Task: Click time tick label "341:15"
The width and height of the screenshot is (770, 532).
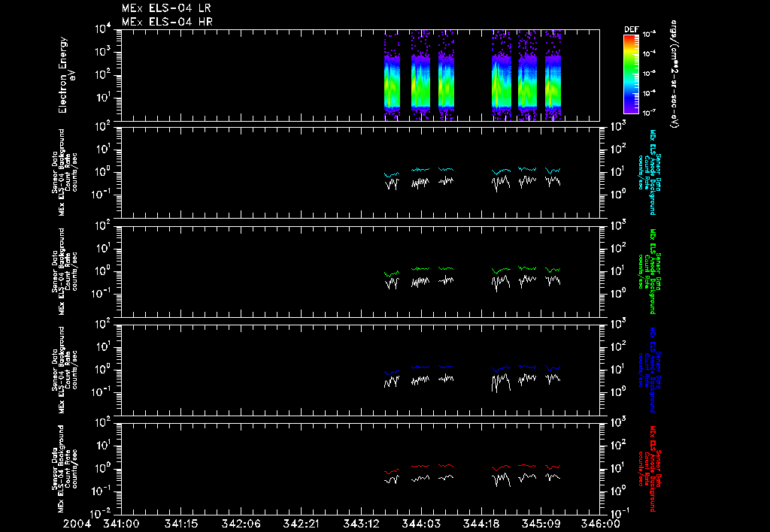Action: click(x=180, y=524)
